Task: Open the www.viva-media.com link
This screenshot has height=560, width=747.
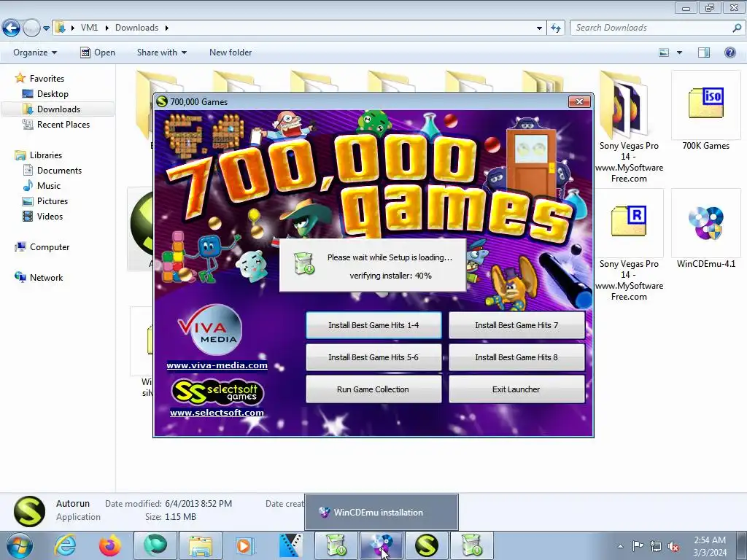Action: pyautogui.click(x=217, y=365)
